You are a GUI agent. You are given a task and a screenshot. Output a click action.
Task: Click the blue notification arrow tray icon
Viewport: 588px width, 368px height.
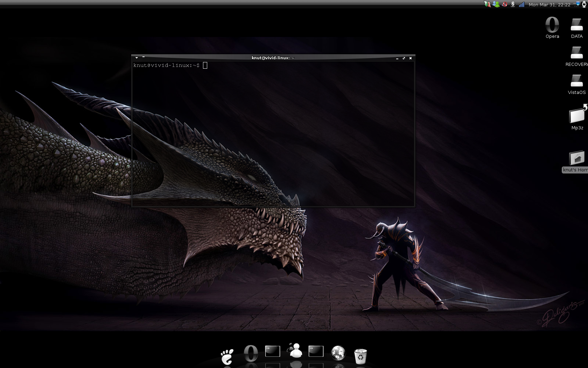(577, 4)
